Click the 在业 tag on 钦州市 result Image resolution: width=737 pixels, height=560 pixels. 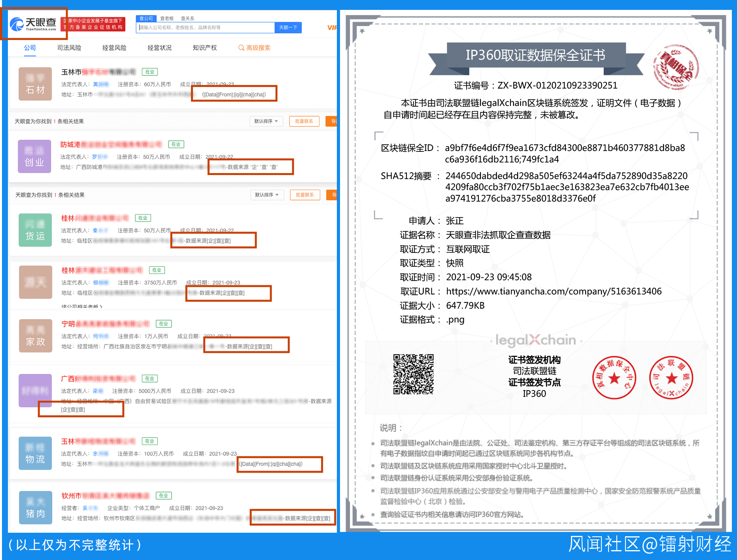pos(164,496)
